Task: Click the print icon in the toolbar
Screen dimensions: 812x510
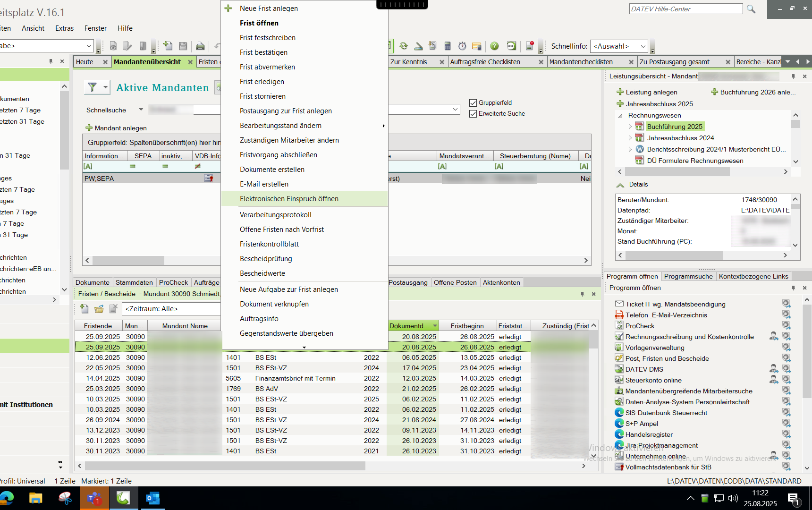Action: point(200,46)
